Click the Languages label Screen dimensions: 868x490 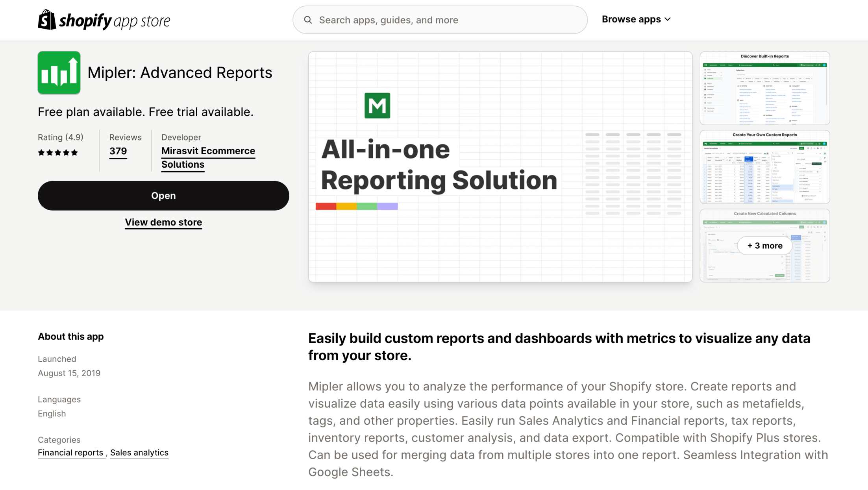click(59, 399)
